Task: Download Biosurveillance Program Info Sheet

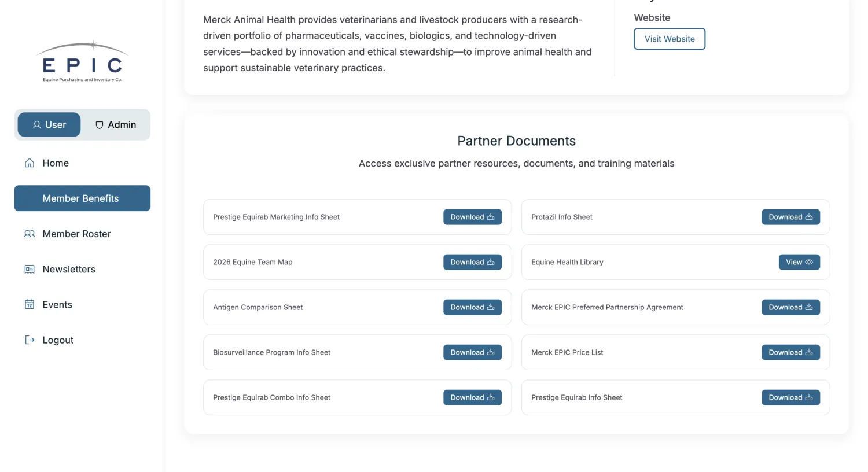Action: [x=472, y=352]
